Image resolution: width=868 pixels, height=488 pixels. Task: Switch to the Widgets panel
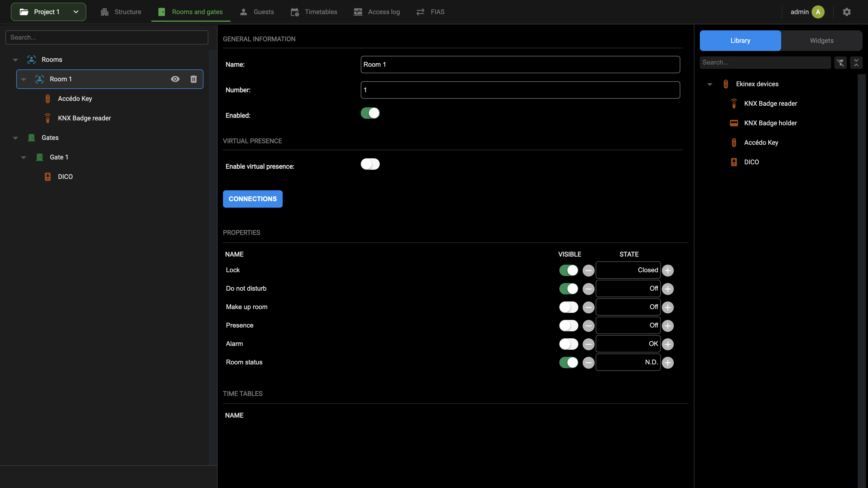pyautogui.click(x=822, y=41)
